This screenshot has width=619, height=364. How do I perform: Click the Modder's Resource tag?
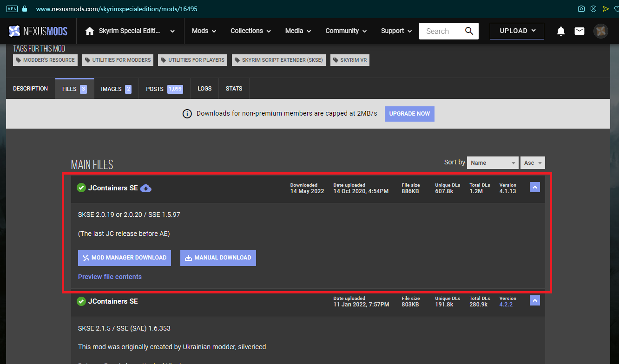[x=45, y=60]
